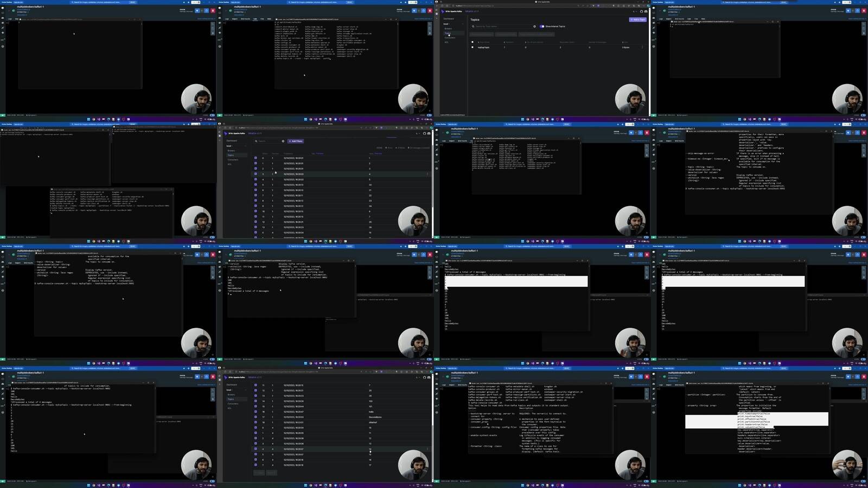Viewport: 868px width, 488px height.
Task: Click the Add a Topic button
Action: [637, 20]
